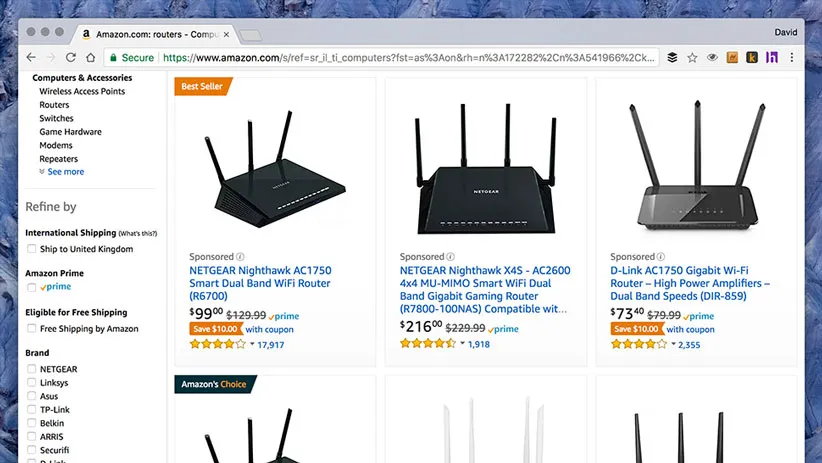Expand See more categories

[61, 172]
